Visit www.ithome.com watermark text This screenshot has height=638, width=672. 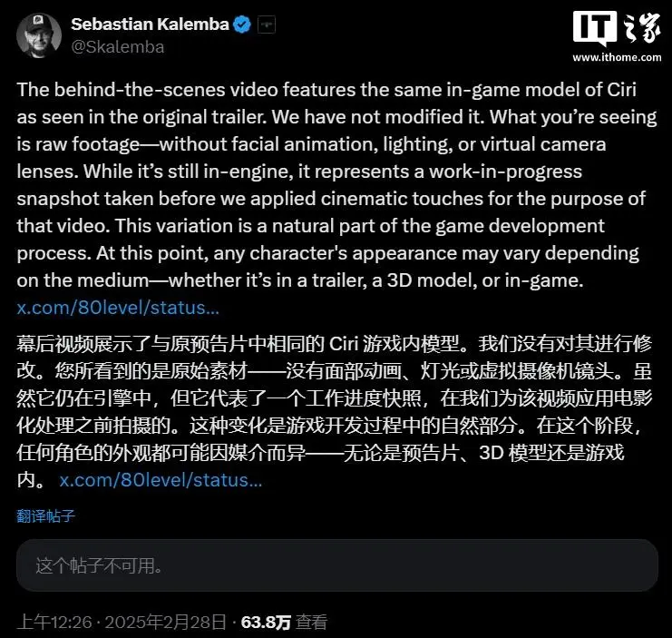pos(617,57)
